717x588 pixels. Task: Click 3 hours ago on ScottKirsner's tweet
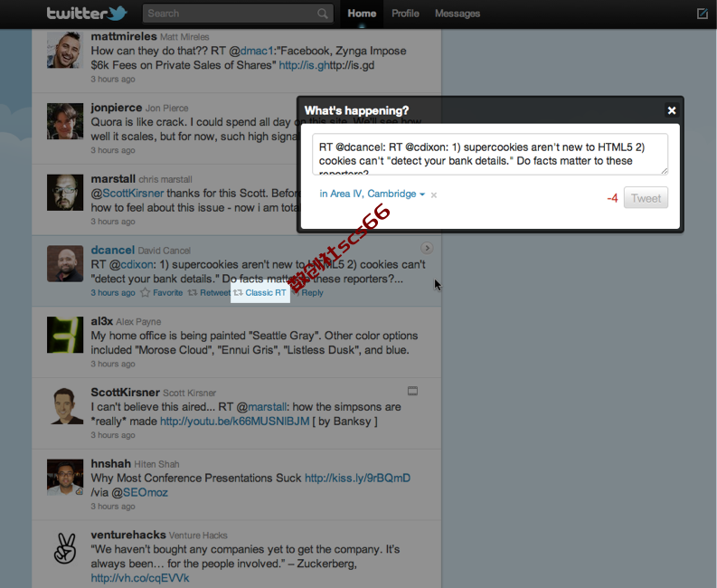(x=113, y=435)
